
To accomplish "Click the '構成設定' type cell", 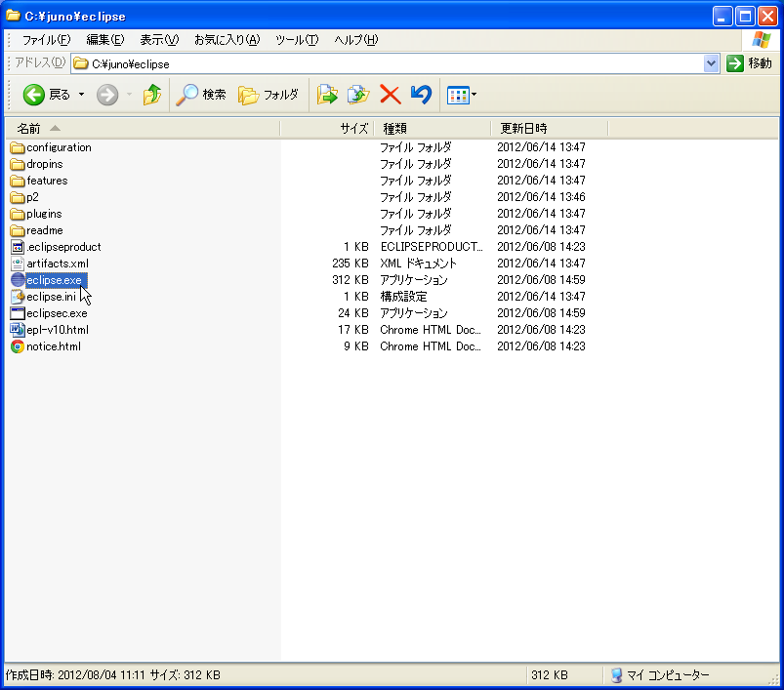I will [x=403, y=297].
